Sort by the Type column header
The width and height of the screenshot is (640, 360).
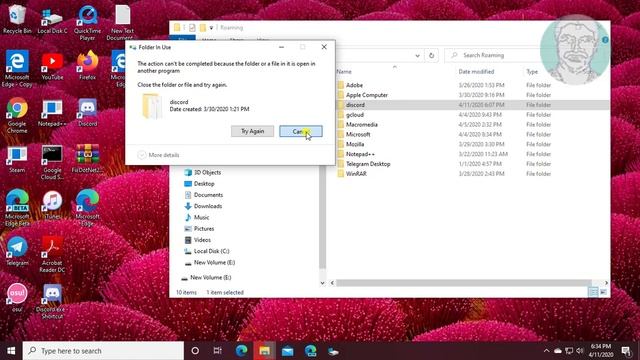tap(532, 71)
